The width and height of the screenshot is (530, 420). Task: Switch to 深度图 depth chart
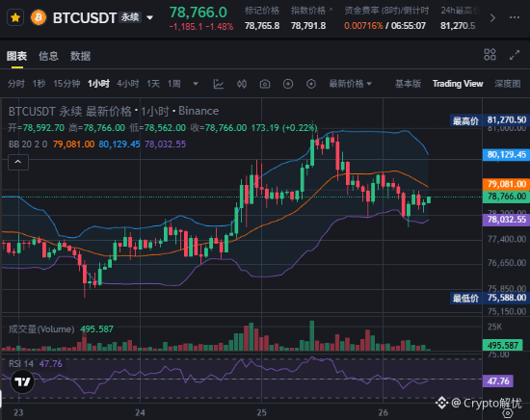tap(507, 84)
